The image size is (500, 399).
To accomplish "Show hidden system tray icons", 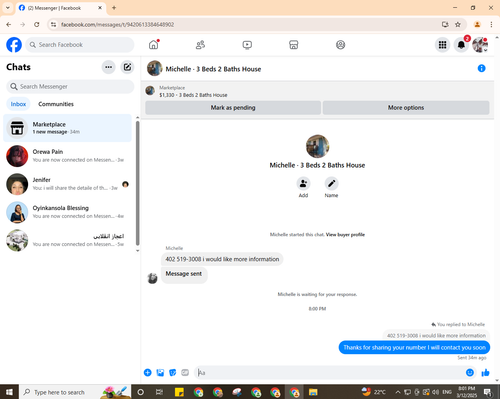I will tap(398, 392).
